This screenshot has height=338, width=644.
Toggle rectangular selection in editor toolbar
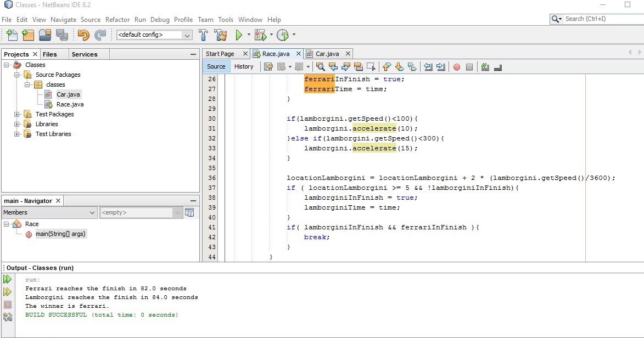371,67
